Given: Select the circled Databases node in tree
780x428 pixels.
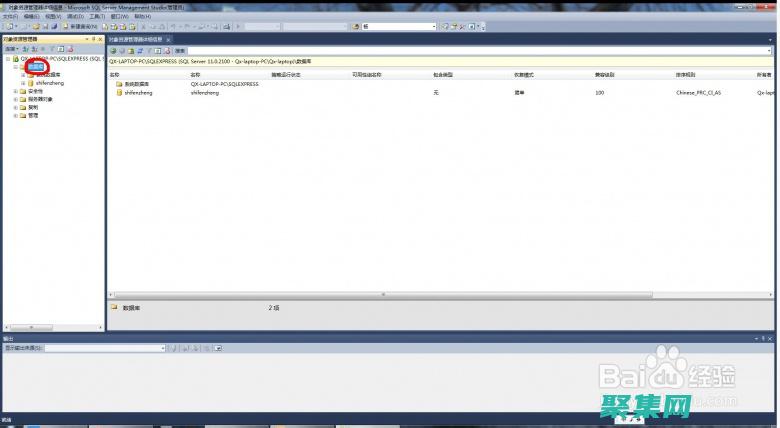Looking at the screenshot, I should [x=36, y=67].
